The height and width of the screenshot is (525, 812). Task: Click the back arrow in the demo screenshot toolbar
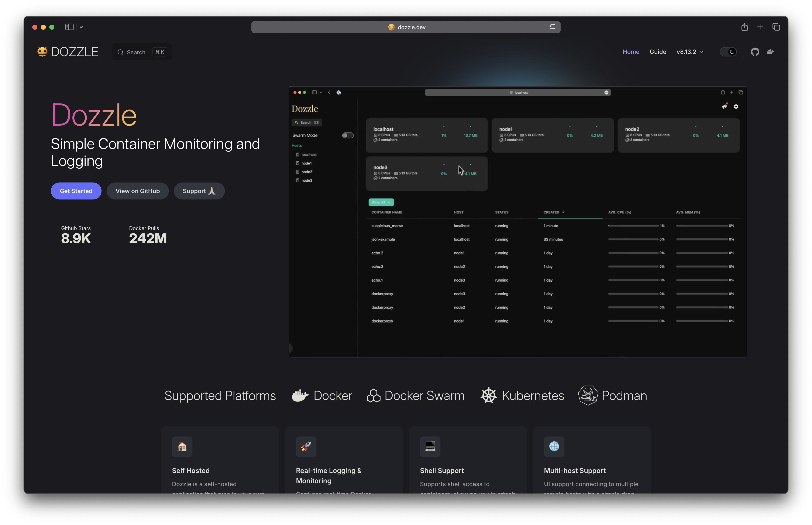[329, 92]
